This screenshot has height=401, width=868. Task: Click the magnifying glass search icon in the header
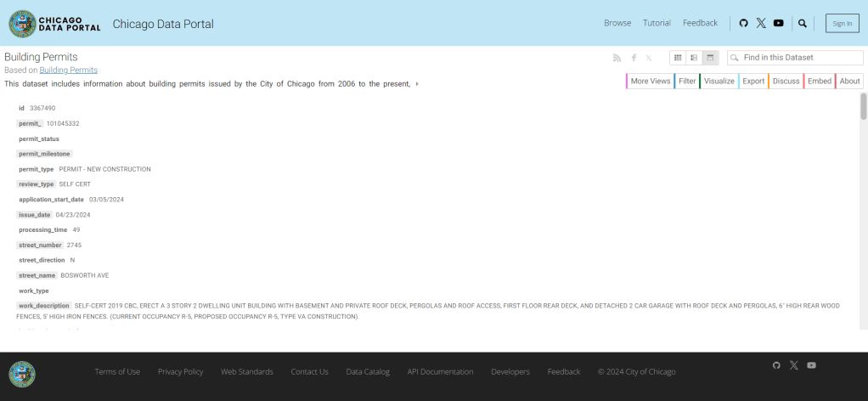[803, 24]
